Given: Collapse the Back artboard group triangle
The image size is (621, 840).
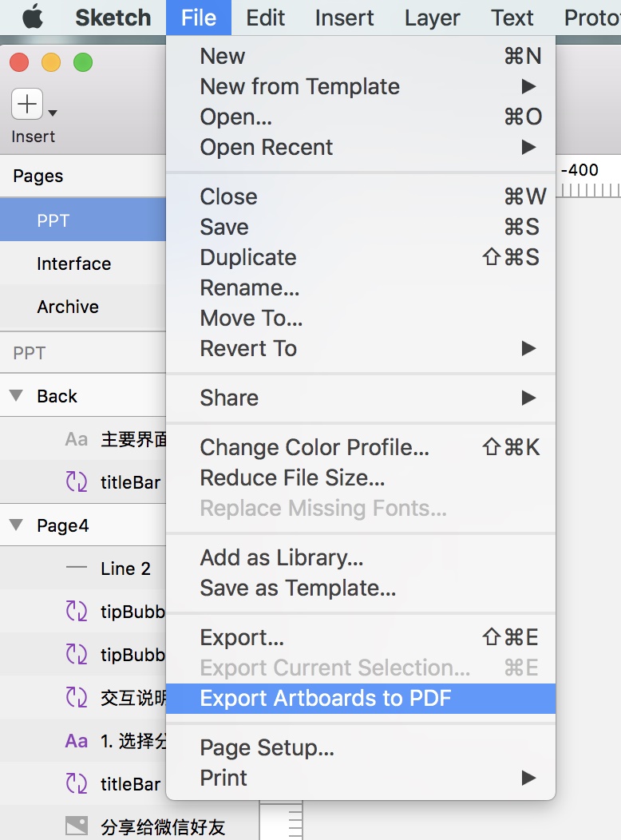Looking at the screenshot, I should (x=16, y=396).
